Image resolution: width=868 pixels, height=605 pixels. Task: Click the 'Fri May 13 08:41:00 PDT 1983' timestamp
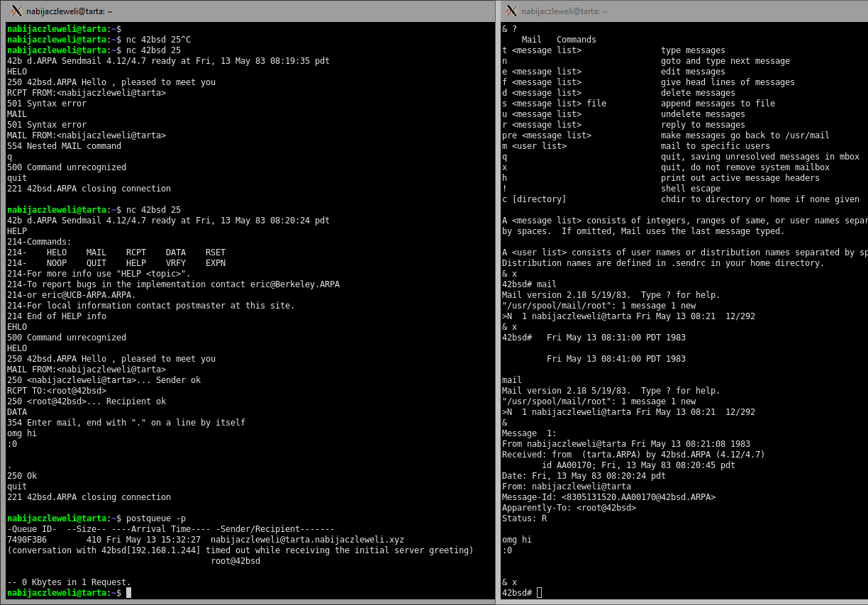click(616, 359)
